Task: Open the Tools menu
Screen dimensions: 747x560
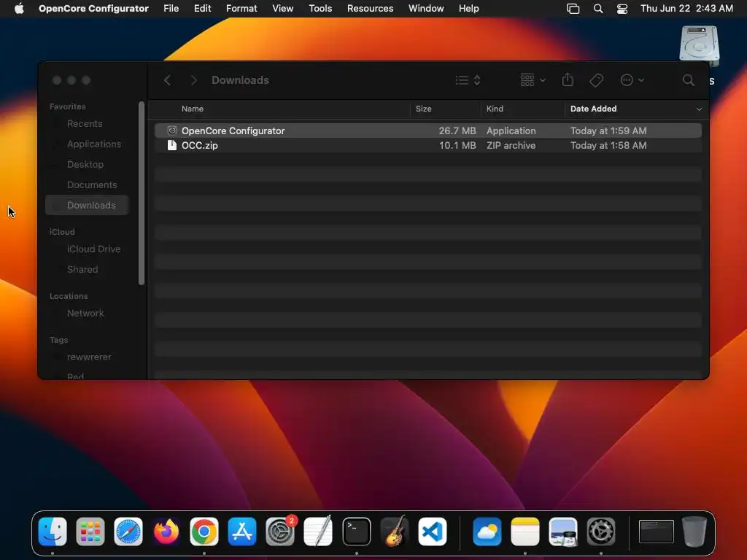Action: pyautogui.click(x=320, y=9)
